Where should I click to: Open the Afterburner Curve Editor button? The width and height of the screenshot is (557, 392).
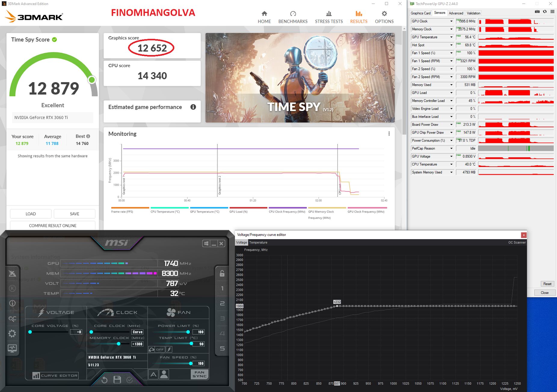pyautogui.click(x=55, y=375)
